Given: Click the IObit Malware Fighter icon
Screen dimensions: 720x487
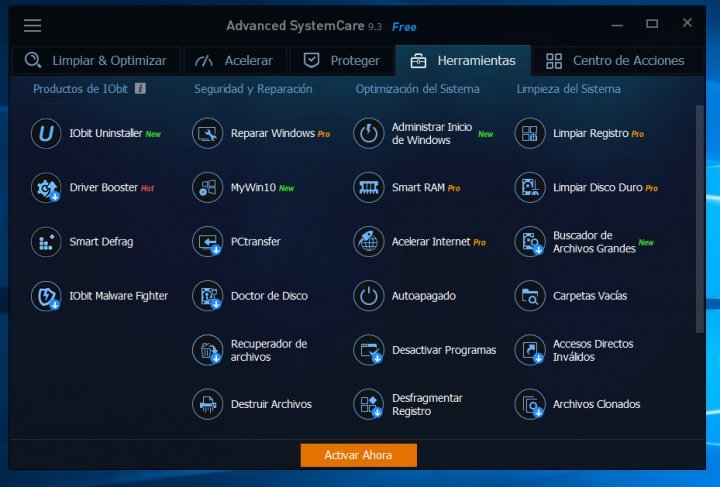Looking at the screenshot, I should [x=46, y=296].
